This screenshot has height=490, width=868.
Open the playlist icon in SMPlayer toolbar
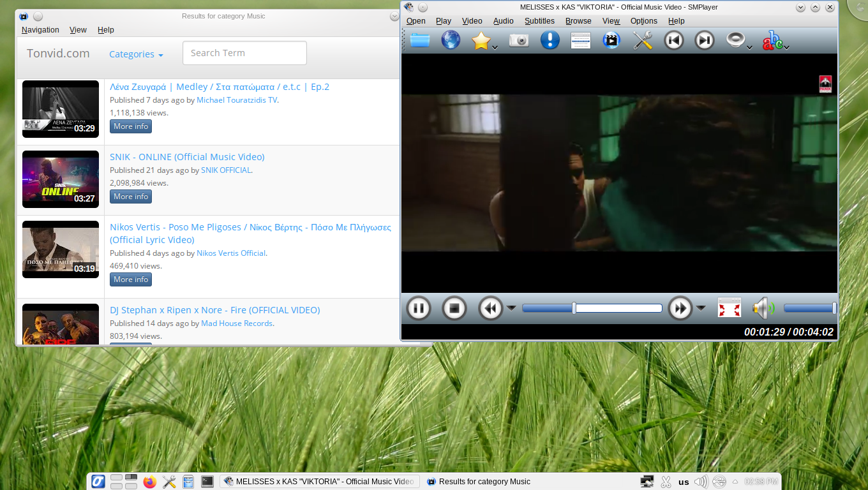[x=580, y=40]
